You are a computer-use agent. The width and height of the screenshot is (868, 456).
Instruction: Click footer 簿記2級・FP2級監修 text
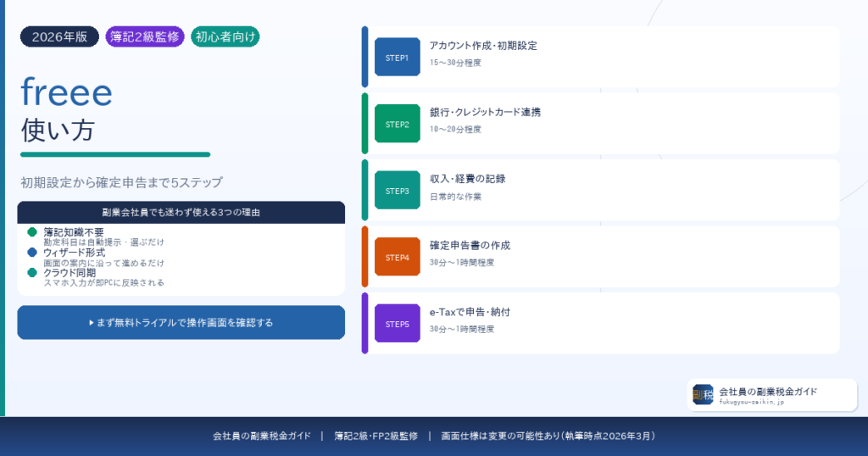point(376,436)
